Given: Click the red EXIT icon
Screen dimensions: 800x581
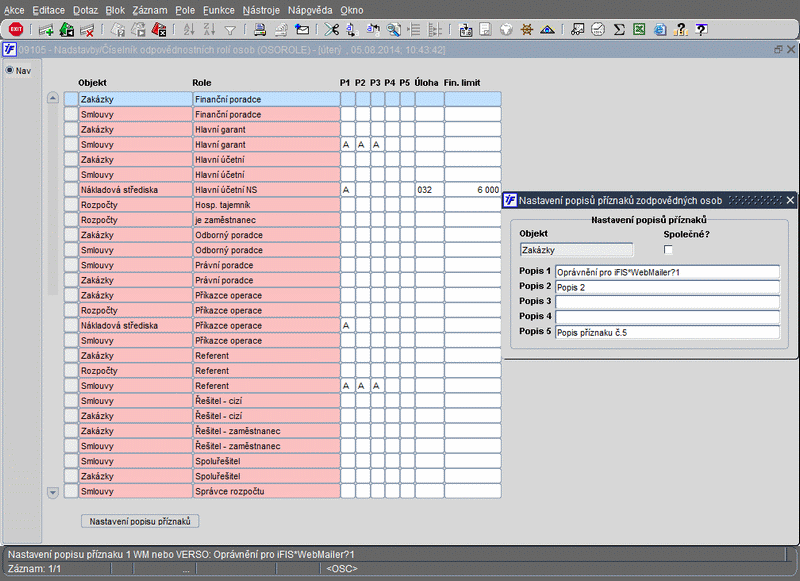Looking at the screenshot, I should [x=16, y=30].
